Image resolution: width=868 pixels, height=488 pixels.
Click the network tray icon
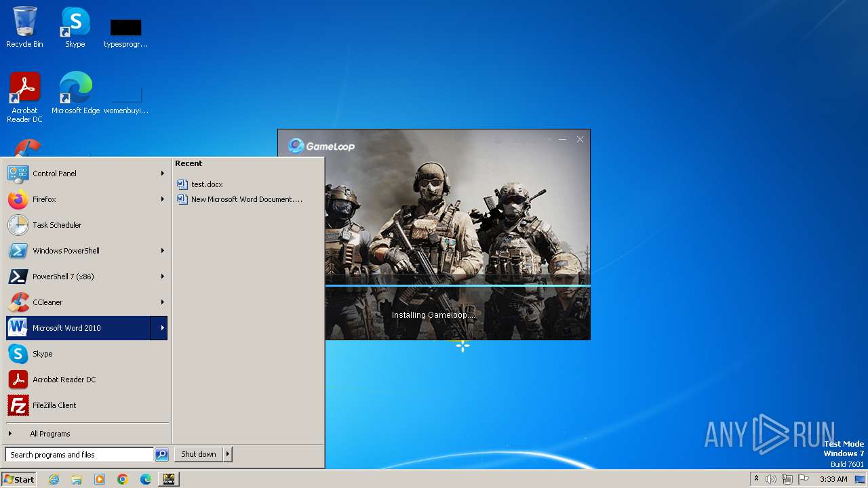coord(787,479)
